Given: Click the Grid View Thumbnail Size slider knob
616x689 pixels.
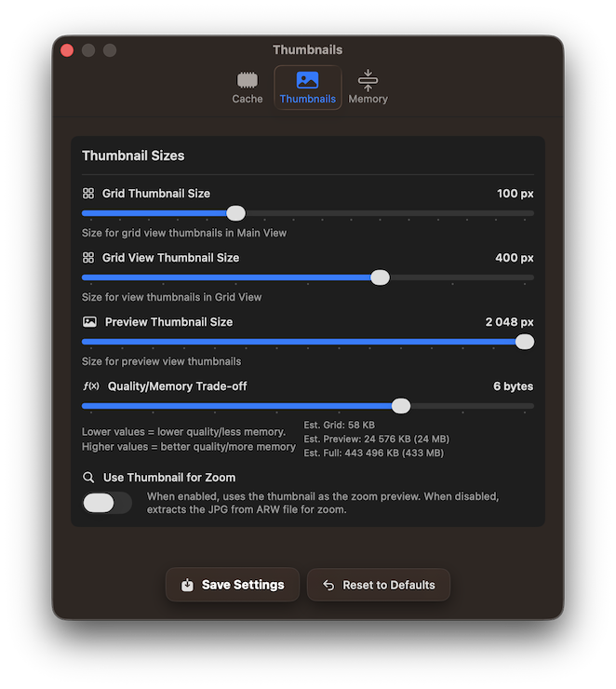Looking at the screenshot, I should tap(380, 277).
